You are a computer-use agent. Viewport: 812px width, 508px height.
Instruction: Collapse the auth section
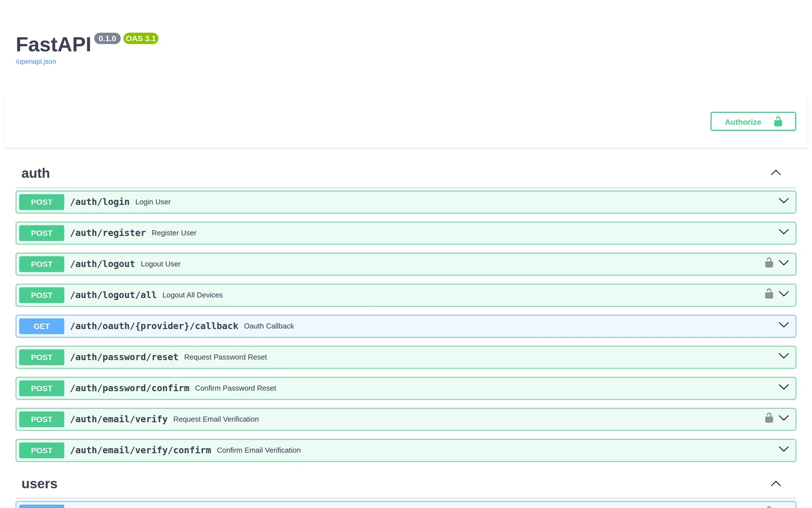coord(775,173)
